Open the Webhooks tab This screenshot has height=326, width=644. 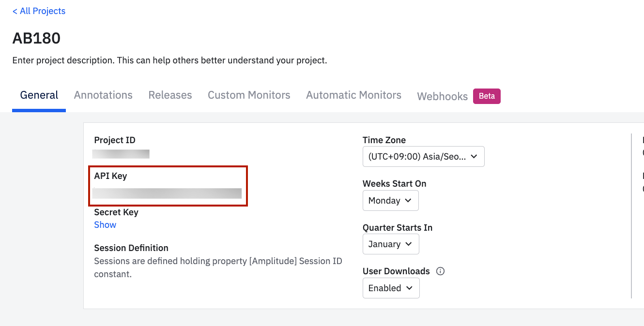coord(442,96)
